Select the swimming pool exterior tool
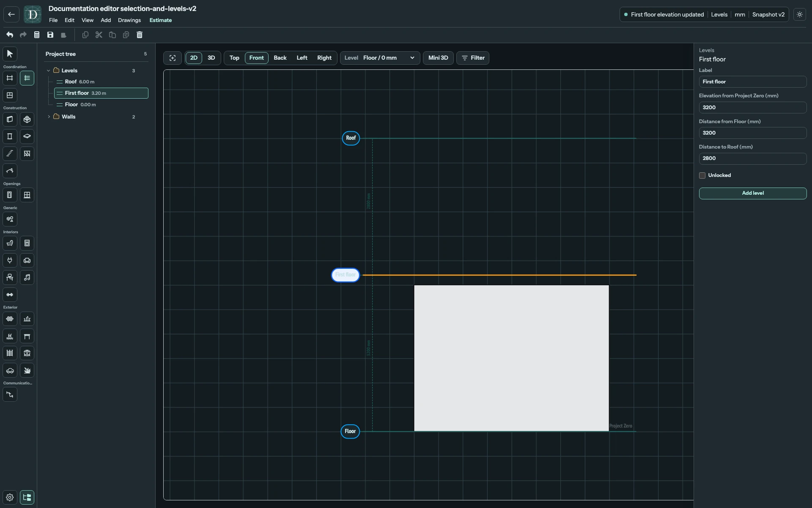Viewport: 812px width, 508px height. tap(10, 336)
